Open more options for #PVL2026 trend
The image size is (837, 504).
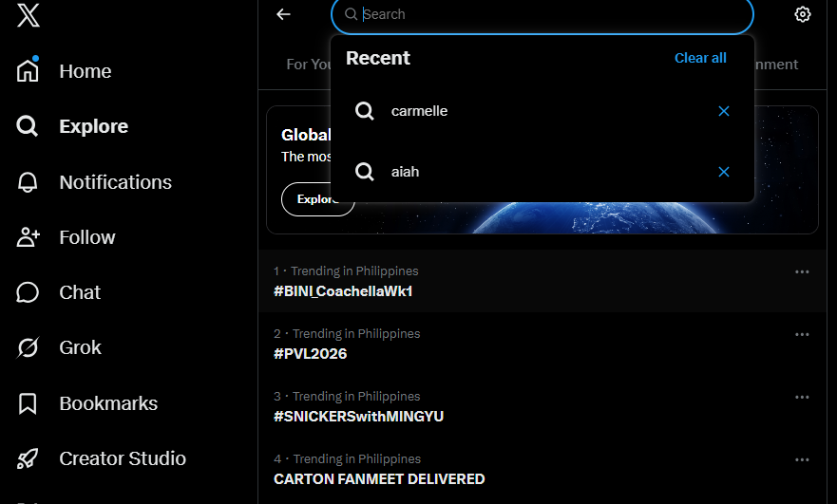pos(802,334)
